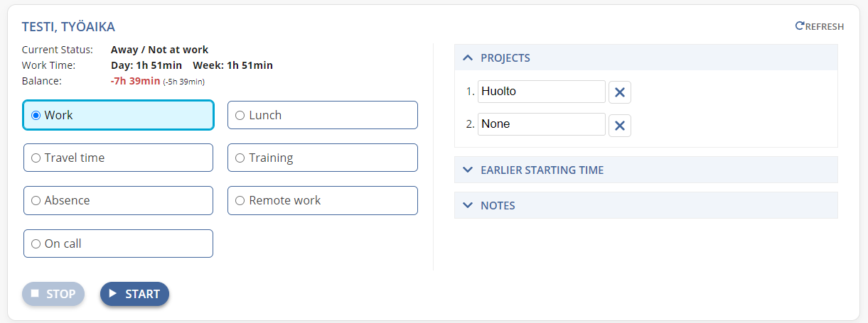Click the chevron beside Notes
The width and height of the screenshot is (868, 323).
coord(467,205)
